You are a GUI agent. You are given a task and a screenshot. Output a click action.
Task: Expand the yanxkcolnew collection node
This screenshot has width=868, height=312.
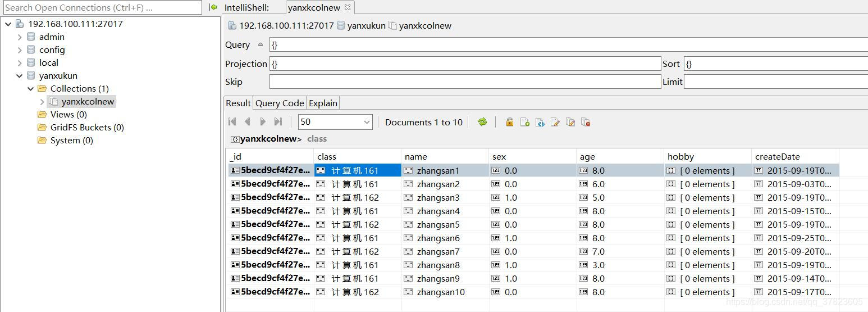coord(42,102)
